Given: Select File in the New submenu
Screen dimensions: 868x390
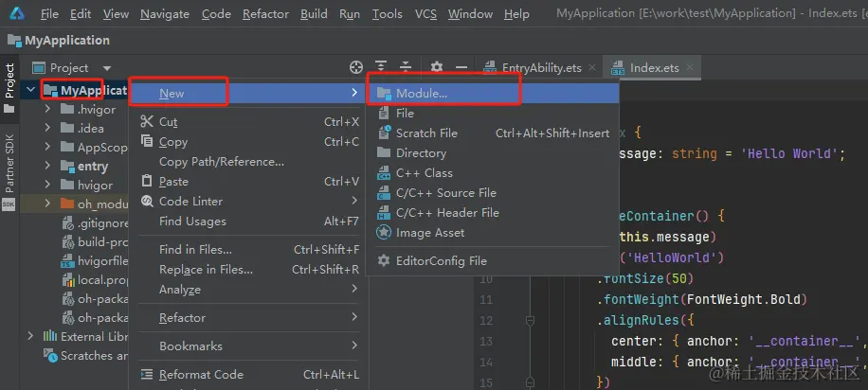Looking at the screenshot, I should (493, 113).
